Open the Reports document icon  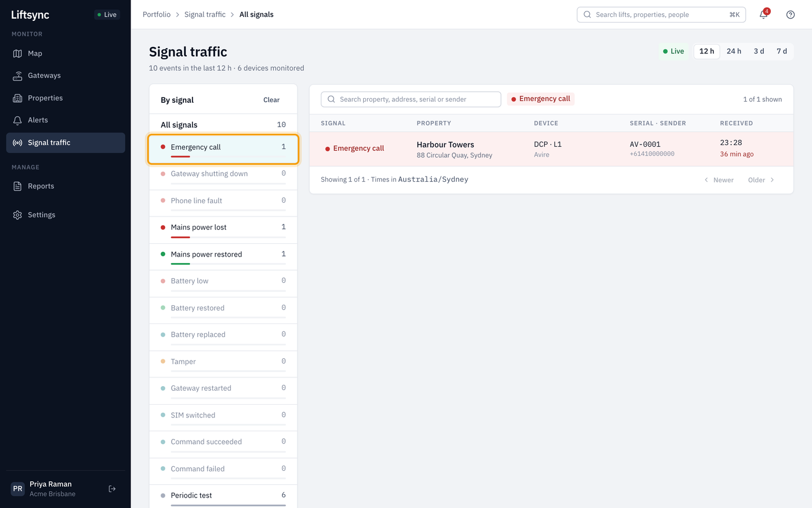click(x=17, y=186)
